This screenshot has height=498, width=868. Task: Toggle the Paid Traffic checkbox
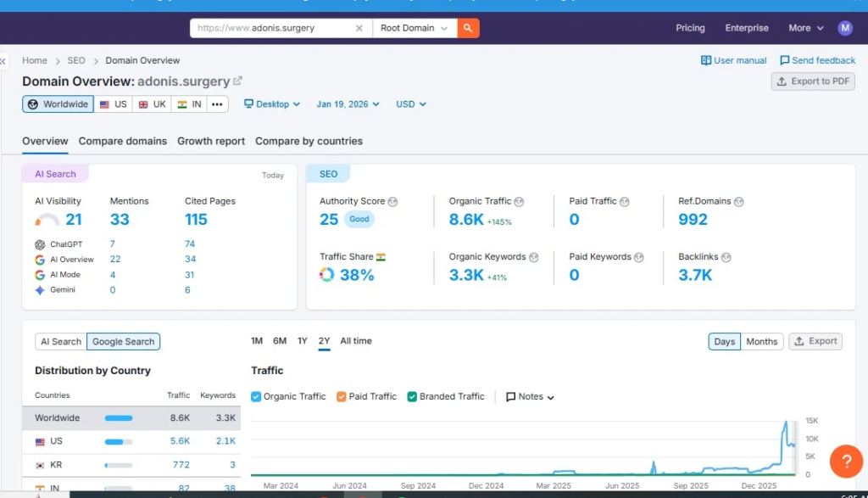[342, 396]
